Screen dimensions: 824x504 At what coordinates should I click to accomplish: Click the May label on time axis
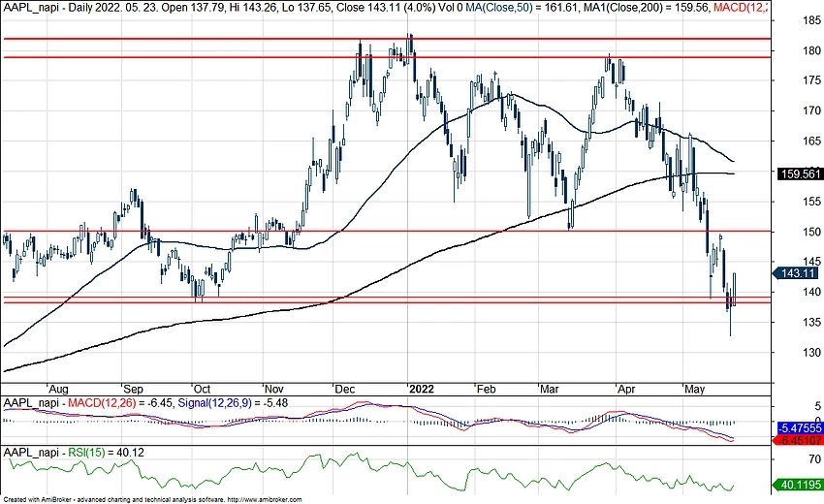pos(695,390)
